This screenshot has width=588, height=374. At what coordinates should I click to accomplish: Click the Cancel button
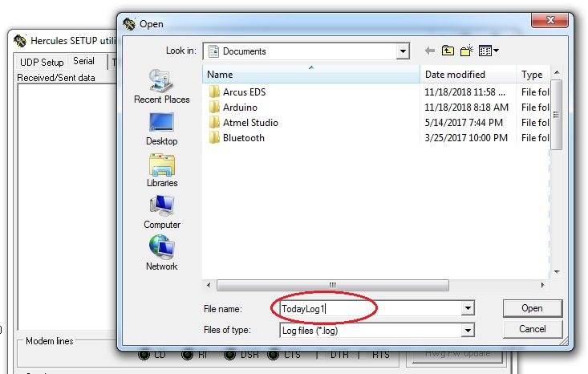[533, 329]
